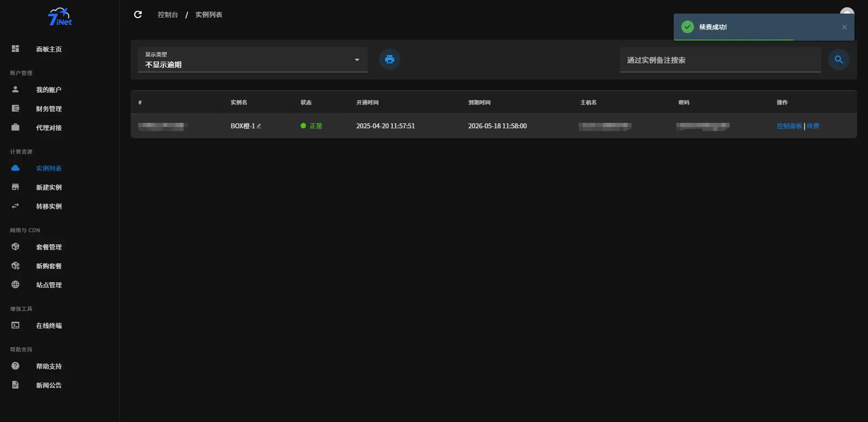Click the pencil edit icon next to BOX橙-1
This screenshot has height=422, width=868.
pyautogui.click(x=259, y=126)
